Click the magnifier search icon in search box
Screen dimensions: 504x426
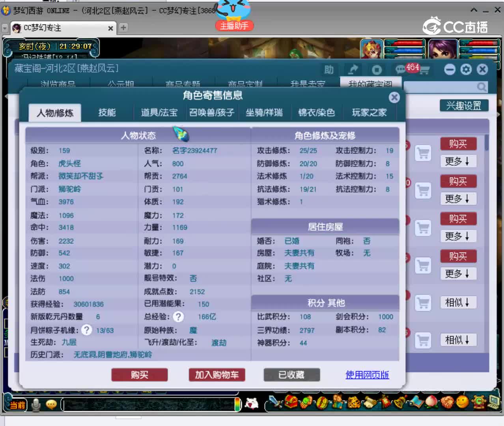(482, 86)
